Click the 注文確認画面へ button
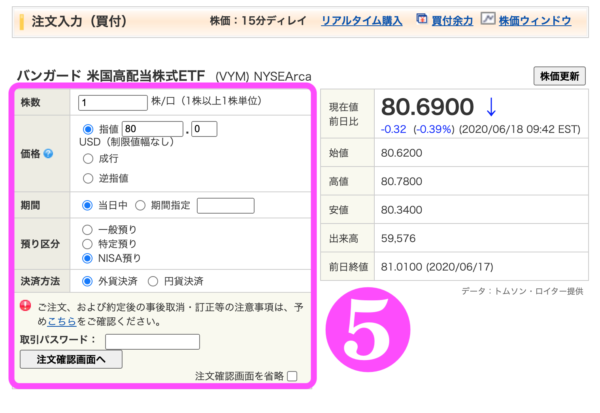 [71, 359]
